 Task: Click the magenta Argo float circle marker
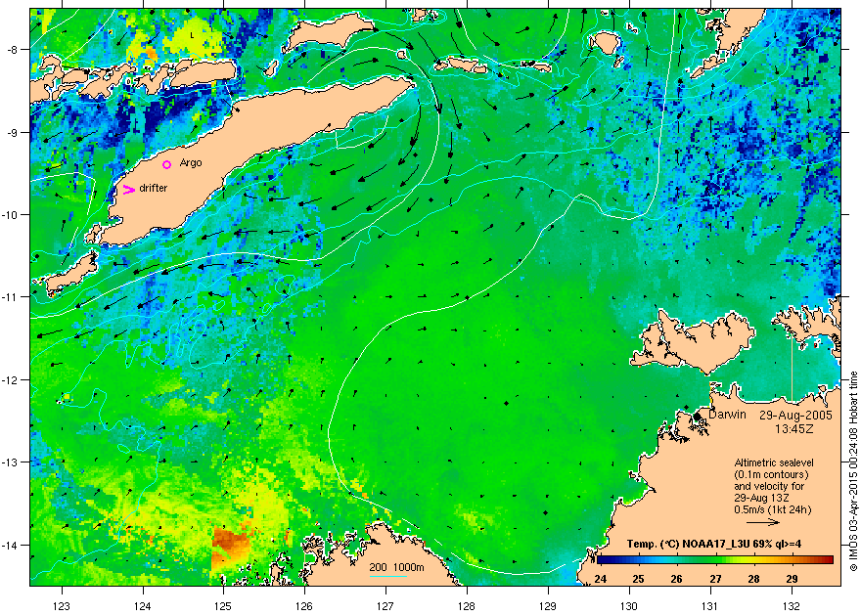click(x=167, y=164)
